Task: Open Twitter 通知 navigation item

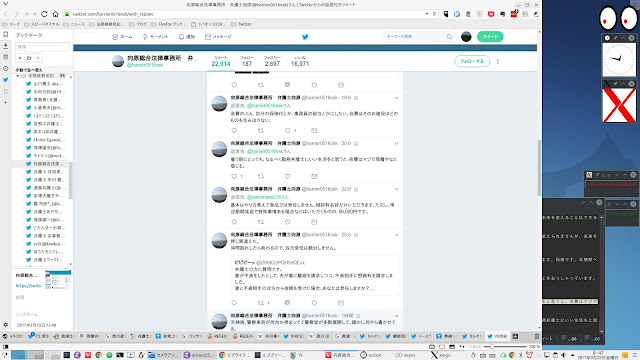Action: (x=187, y=37)
